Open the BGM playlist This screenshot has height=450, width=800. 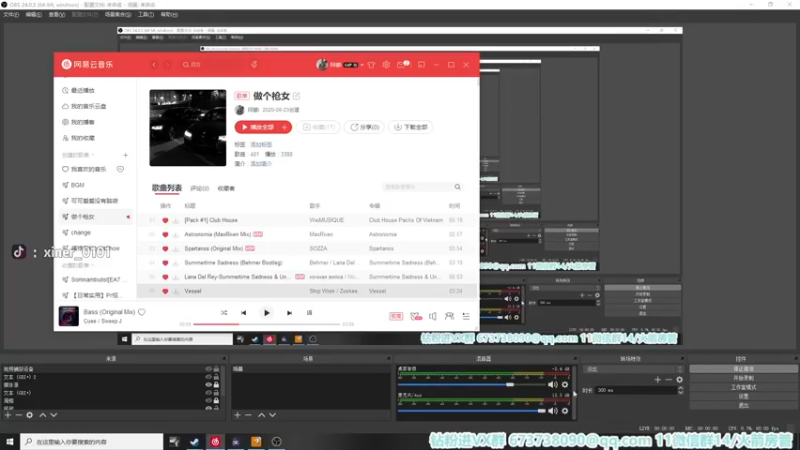(78, 185)
